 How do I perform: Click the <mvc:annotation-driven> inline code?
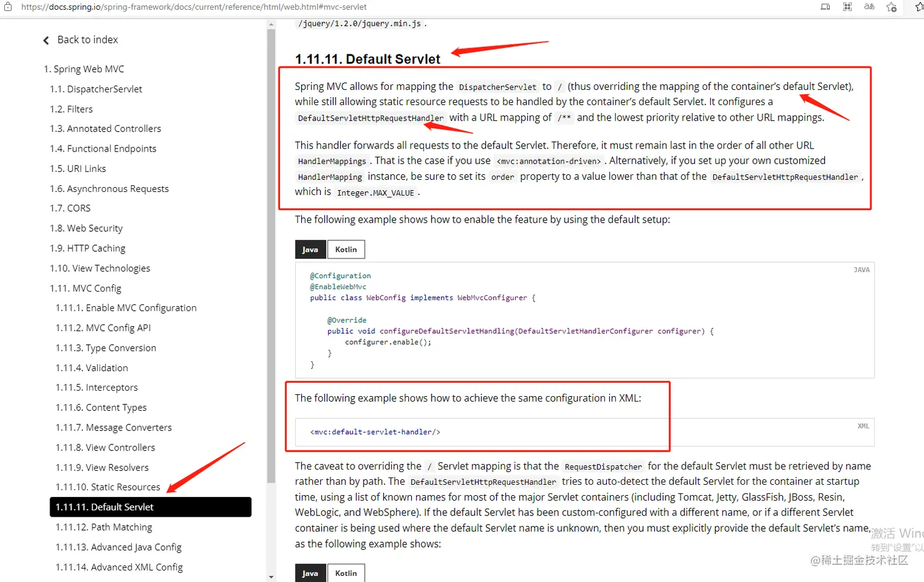(x=549, y=161)
